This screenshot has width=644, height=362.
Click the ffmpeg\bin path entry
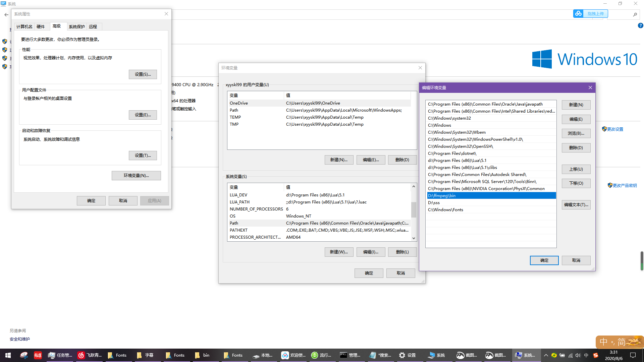(490, 195)
